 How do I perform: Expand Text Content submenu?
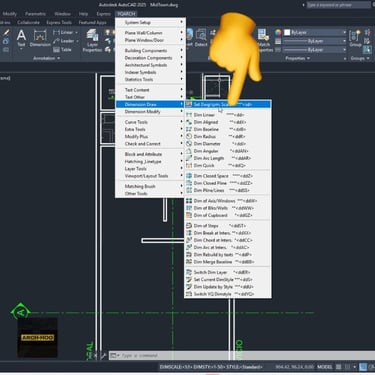pos(150,90)
